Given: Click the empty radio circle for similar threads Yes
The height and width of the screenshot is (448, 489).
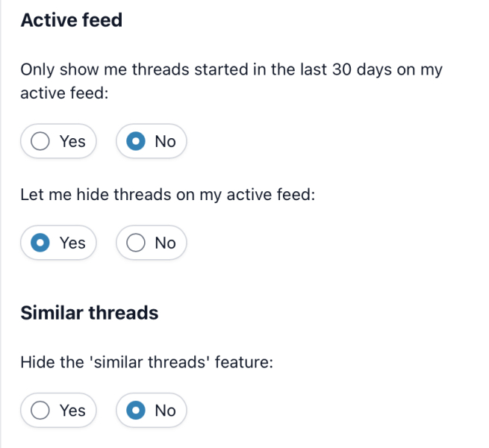Looking at the screenshot, I should point(40,410).
